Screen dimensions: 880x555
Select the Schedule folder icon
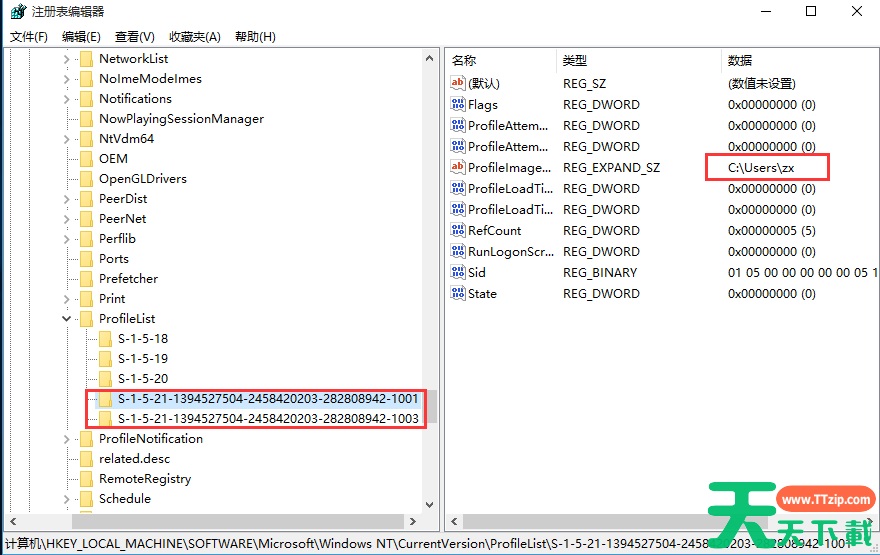tap(86, 499)
